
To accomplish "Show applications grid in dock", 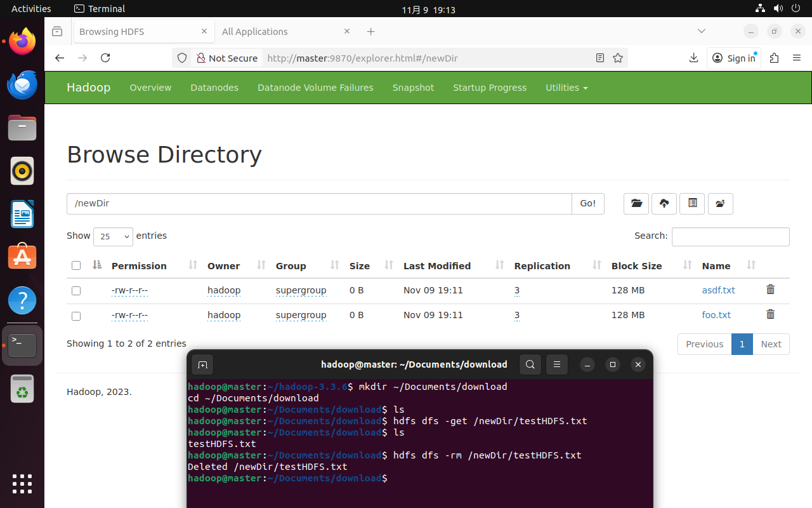I will point(22,483).
